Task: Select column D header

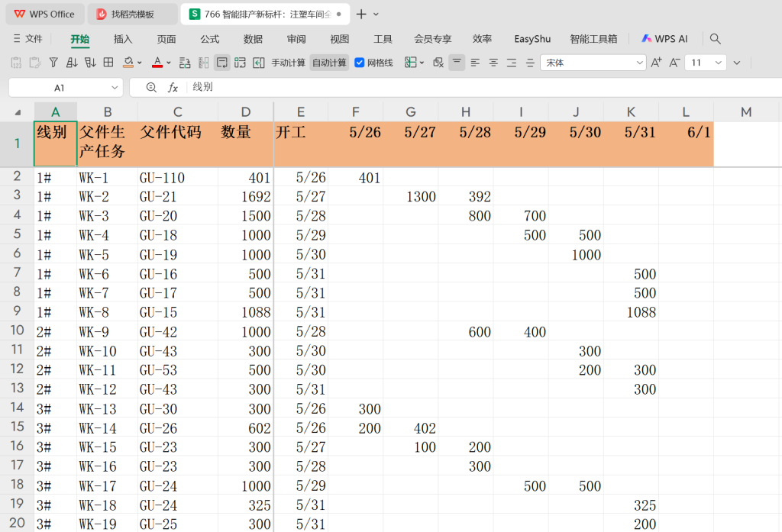Action: 245,111
